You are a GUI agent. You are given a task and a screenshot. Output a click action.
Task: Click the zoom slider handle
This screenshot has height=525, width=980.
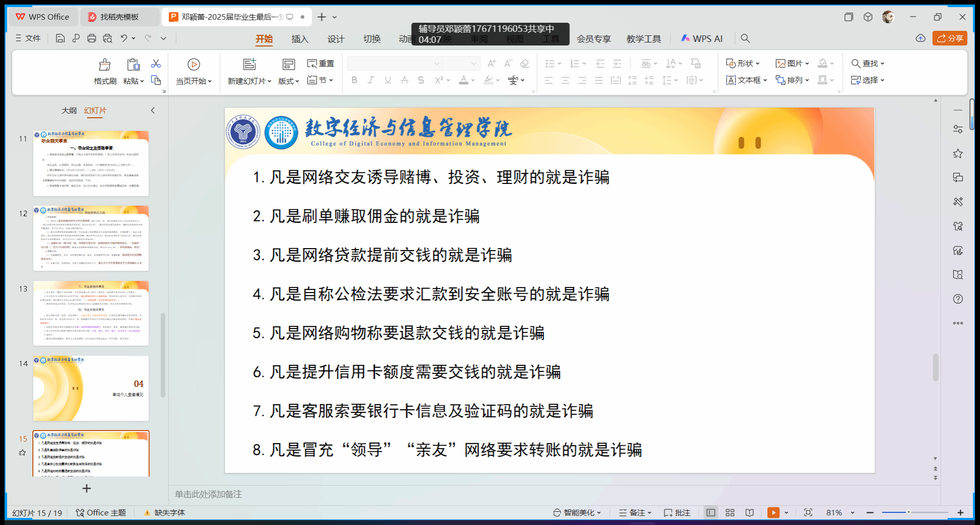(x=908, y=512)
